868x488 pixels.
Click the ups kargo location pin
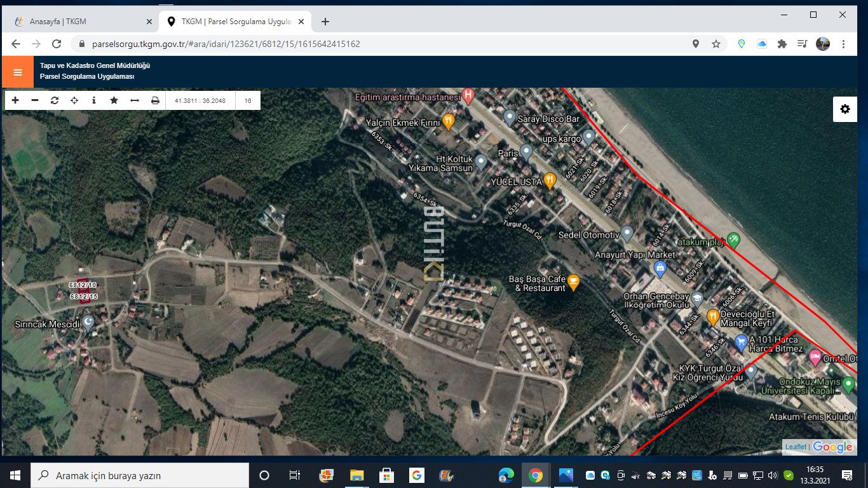tap(589, 137)
